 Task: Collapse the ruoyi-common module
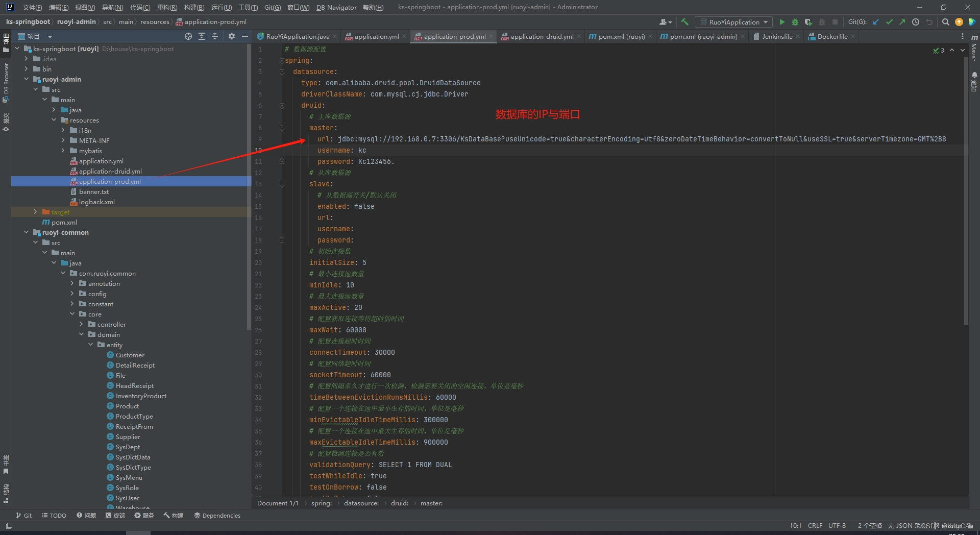tap(26, 232)
